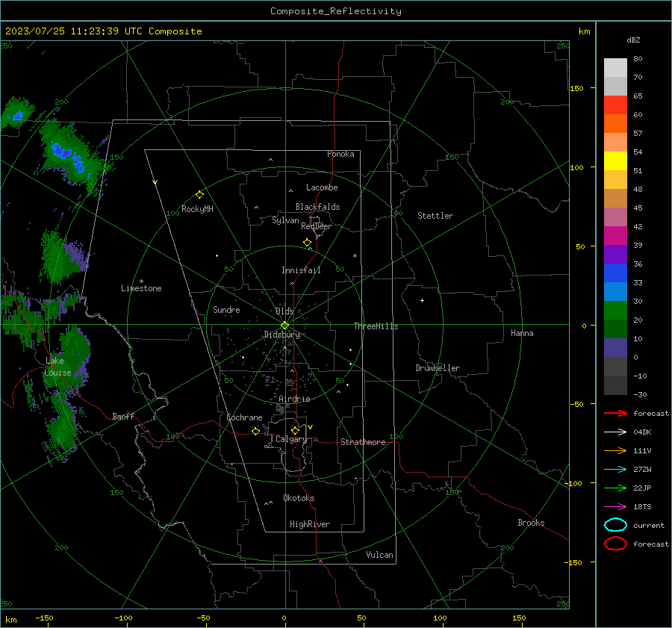Click the radar center diamond at Didsbury
672x628 pixels.
(x=284, y=325)
